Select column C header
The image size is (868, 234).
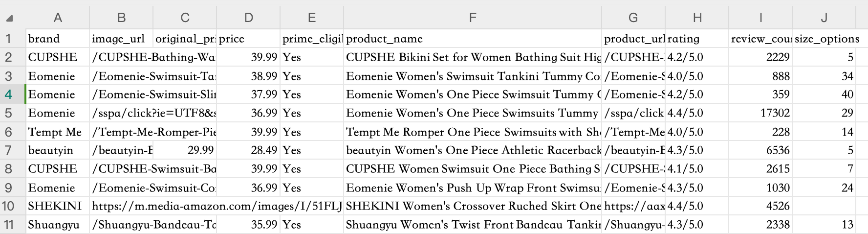[x=185, y=18]
